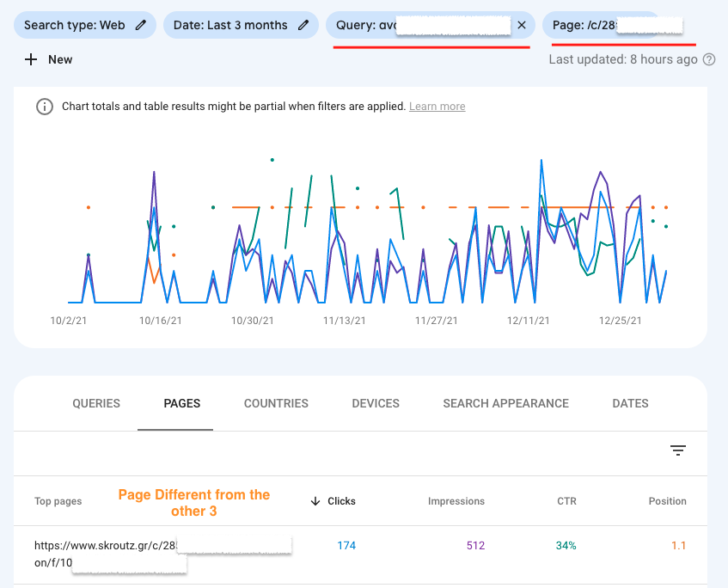The image size is (728, 588).
Task: Open the Learn more link
Action: tap(437, 107)
